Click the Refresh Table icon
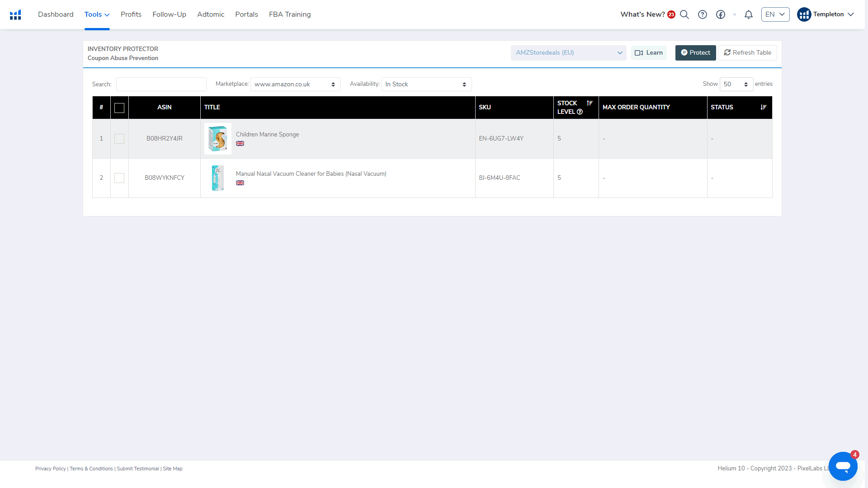Image resolution: width=868 pixels, height=488 pixels. pyautogui.click(x=727, y=52)
